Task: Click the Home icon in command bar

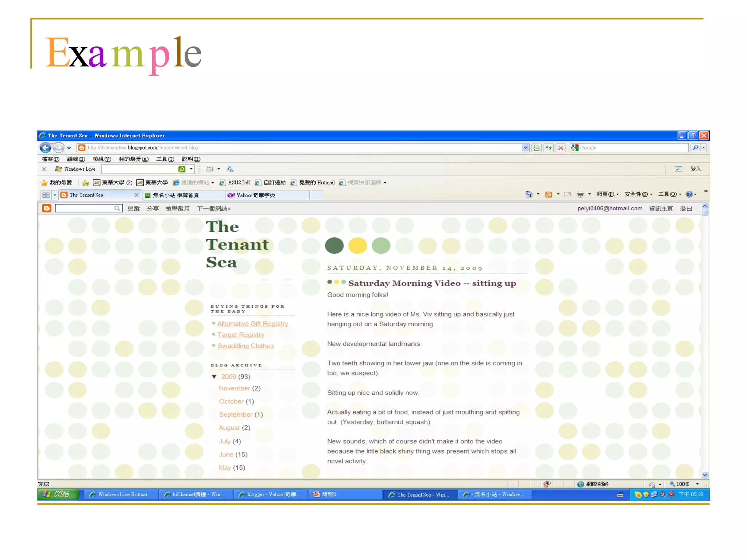Action: point(529,194)
